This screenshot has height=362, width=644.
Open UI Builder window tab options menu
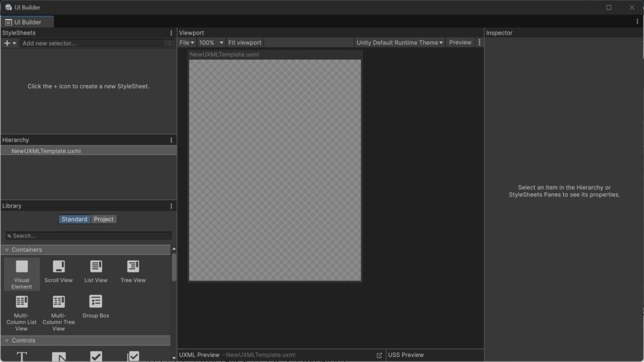click(638, 21)
